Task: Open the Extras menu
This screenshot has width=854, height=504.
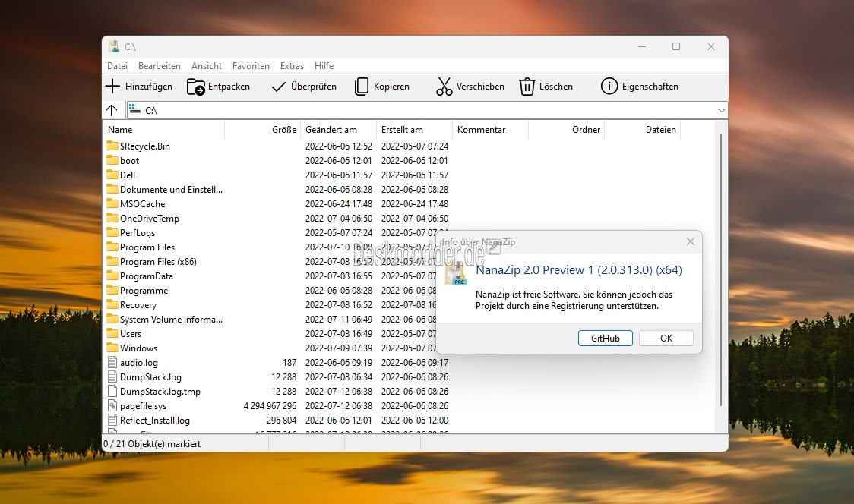Action: (x=292, y=66)
